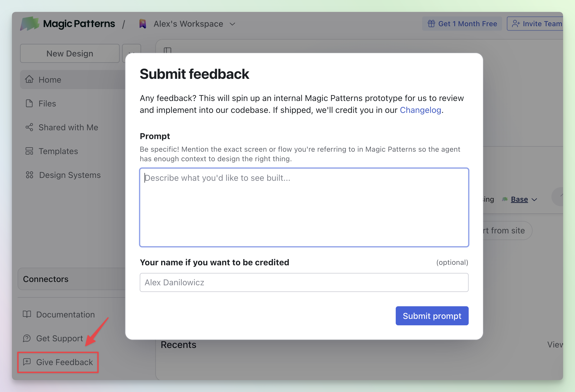Select Get Support from the sidebar

(59, 338)
